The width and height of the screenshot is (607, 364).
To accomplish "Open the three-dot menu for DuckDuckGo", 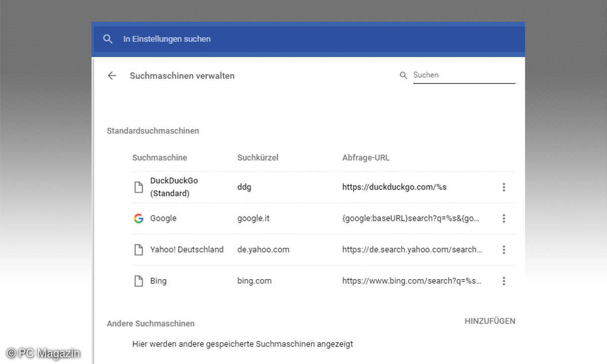I will [503, 187].
